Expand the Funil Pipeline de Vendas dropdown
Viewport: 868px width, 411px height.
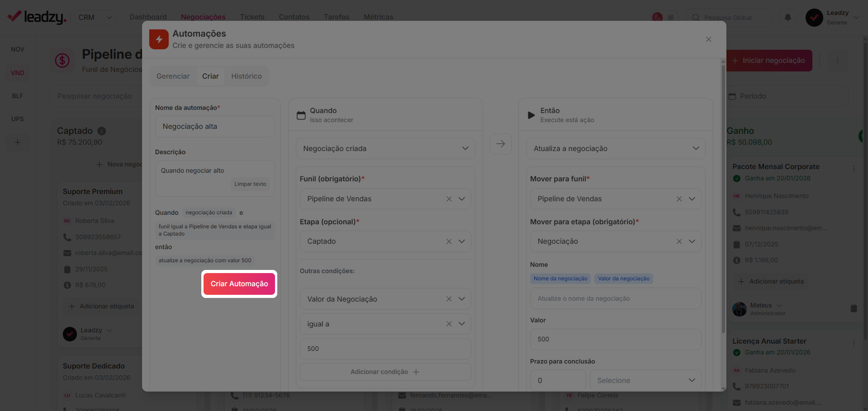(x=462, y=199)
